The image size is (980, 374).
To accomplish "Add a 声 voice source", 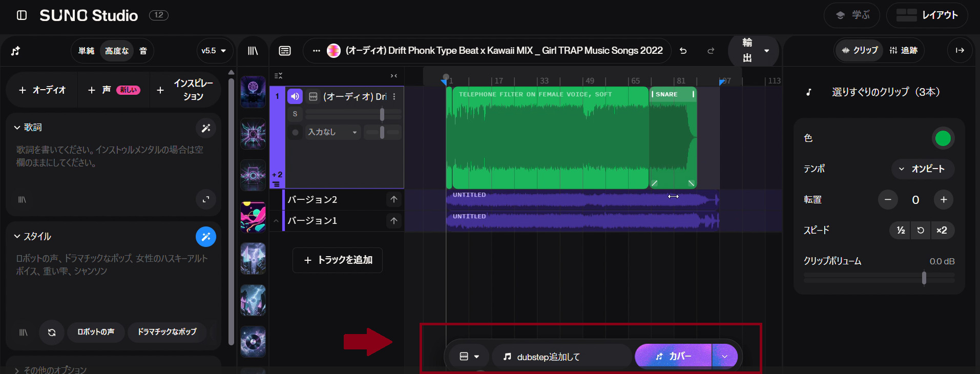I will click(114, 90).
